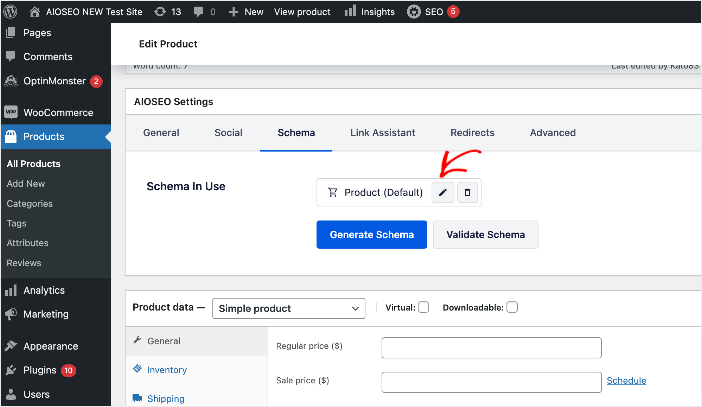The height and width of the screenshot is (407, 702).
Task: Open the Simple product type dropdown
Action: (x=289, y=308)
